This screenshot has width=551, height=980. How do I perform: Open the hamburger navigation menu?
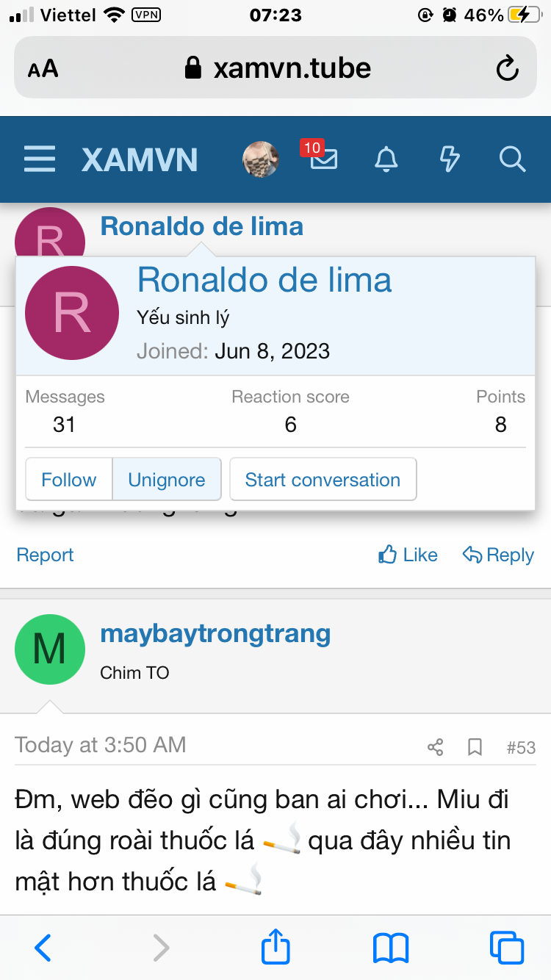pyautogui.click(x=40, y=159)
